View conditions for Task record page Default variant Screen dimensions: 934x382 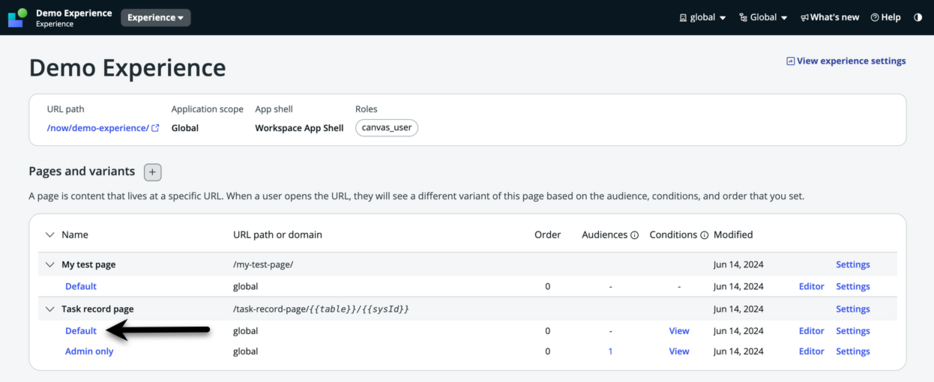679,331
